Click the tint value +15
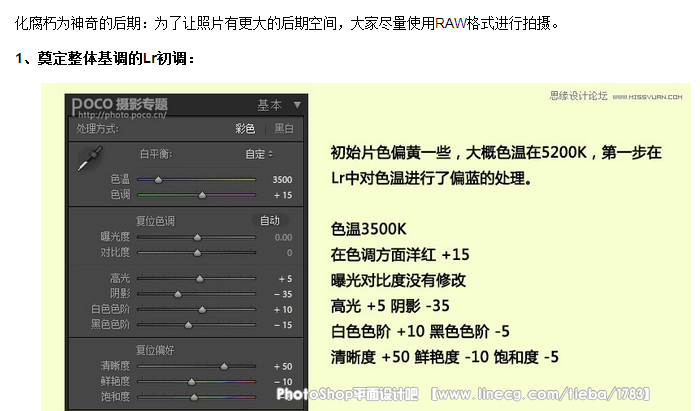700x411 pixels. pyautogui.click(x=283, y=195)
